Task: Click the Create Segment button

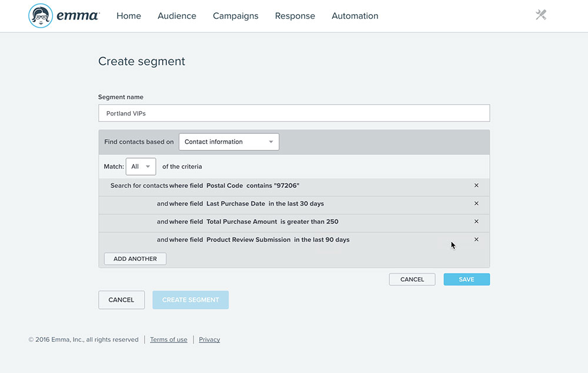Action: (191, 300)
